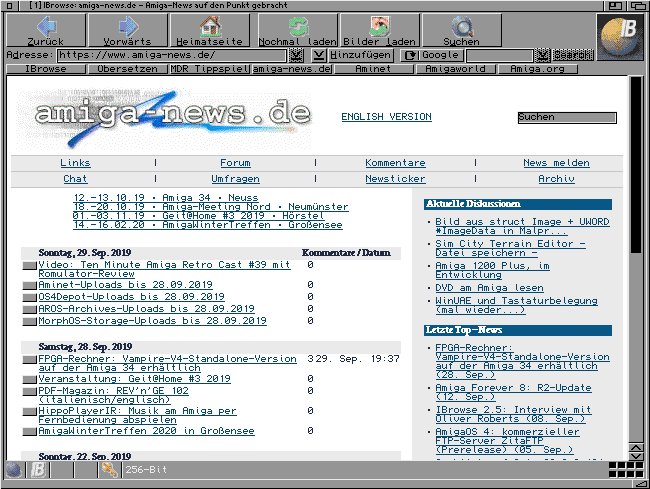Open AmigaWinterTreffen Großensee event link

208,225
